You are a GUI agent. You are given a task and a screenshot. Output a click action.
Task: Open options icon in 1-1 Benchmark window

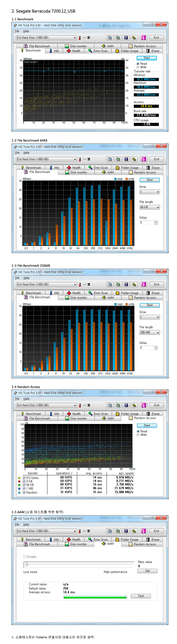pos(134,38)
